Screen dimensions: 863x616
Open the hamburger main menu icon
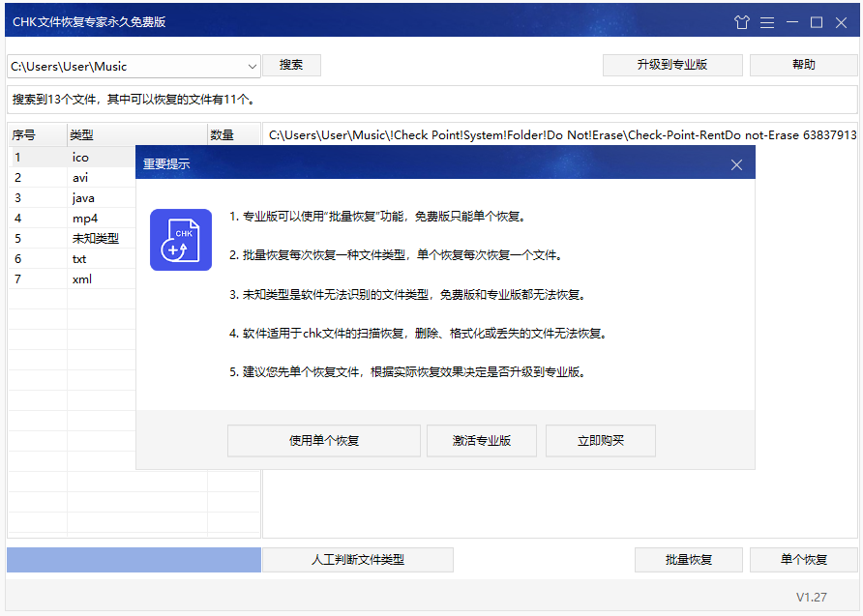(x=766, y=21)
